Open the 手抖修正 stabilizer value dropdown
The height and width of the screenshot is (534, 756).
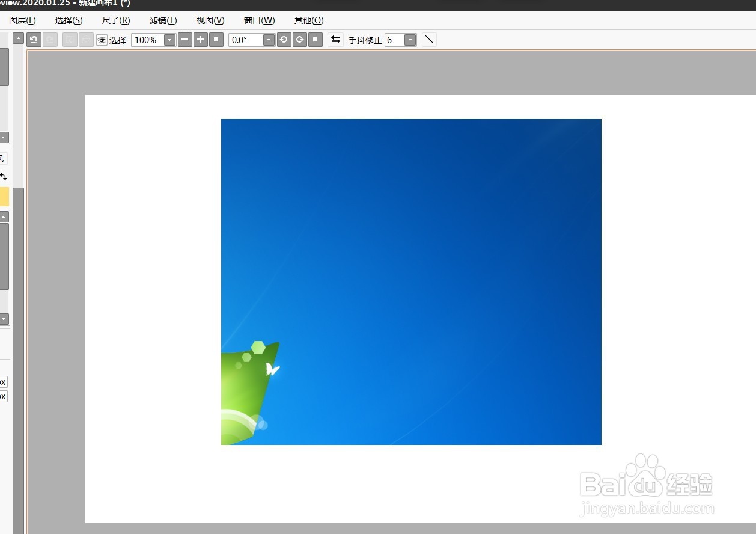410,40
